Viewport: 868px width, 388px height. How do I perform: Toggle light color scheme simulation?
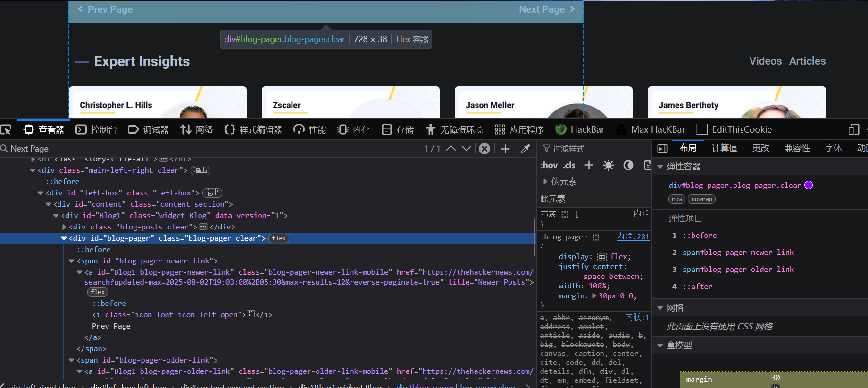[x=609, y=165]
